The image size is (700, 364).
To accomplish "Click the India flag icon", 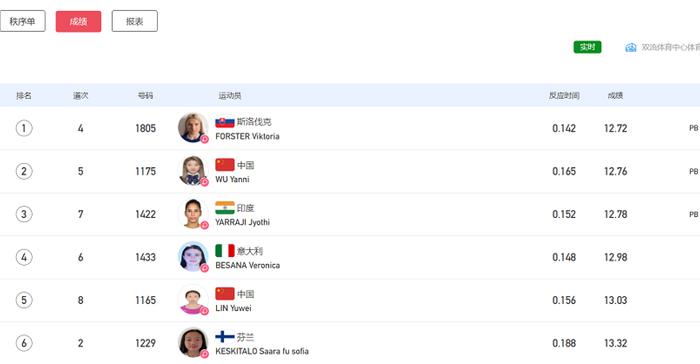I will [225, 208].
